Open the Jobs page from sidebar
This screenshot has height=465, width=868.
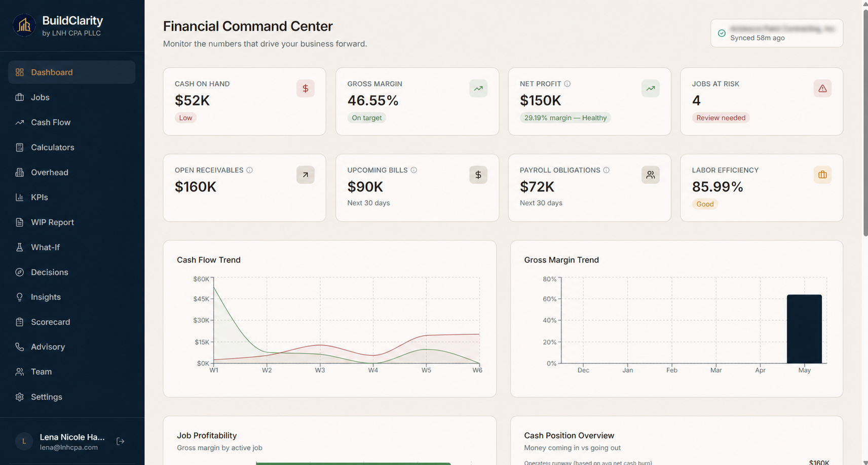point(71,97)
